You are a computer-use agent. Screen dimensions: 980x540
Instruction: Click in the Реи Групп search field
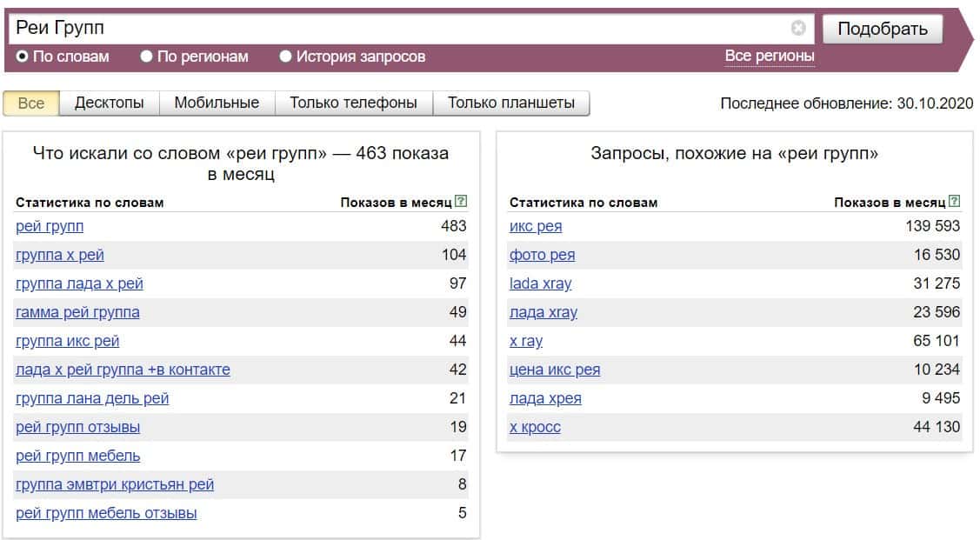400,29
